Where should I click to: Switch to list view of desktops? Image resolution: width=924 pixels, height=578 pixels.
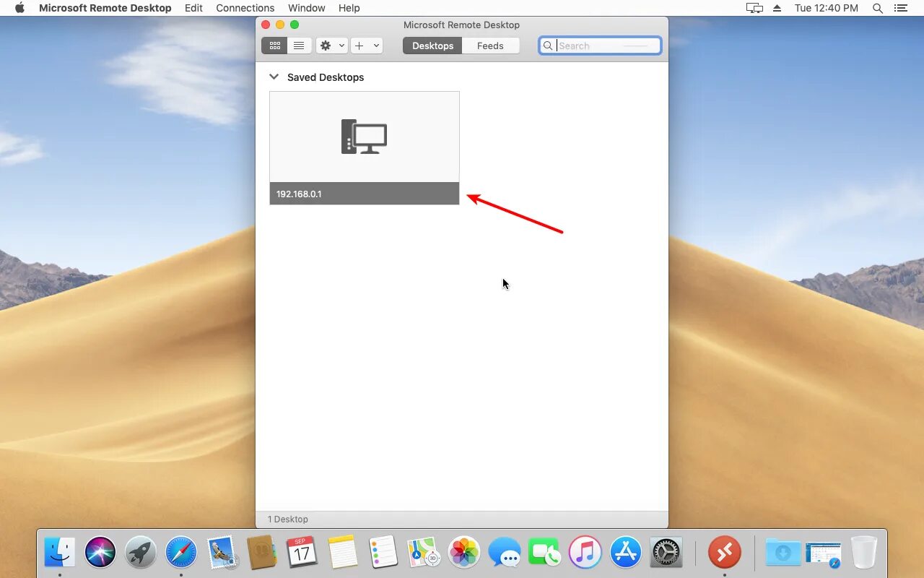coord(298,46)
